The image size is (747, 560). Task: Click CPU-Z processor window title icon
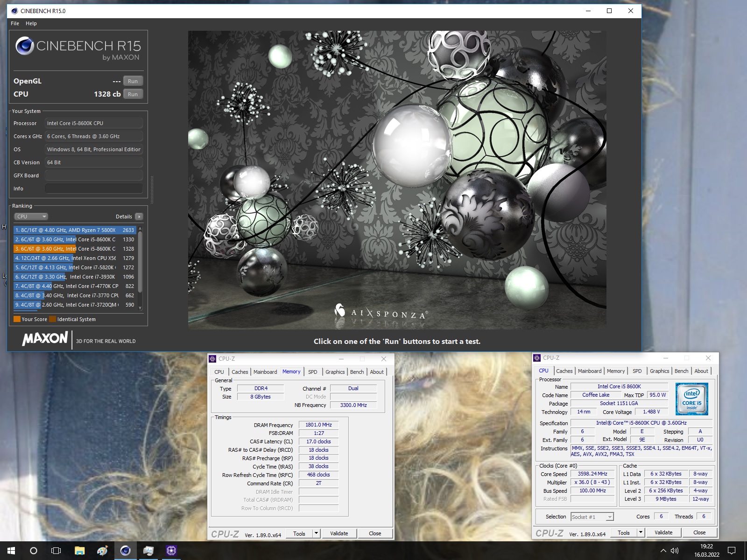537,358
